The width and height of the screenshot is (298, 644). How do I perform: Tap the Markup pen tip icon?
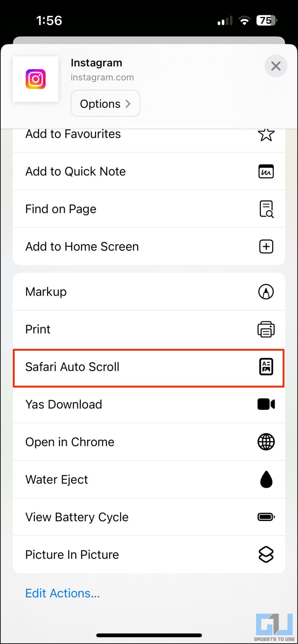click(x=266, y=292)
